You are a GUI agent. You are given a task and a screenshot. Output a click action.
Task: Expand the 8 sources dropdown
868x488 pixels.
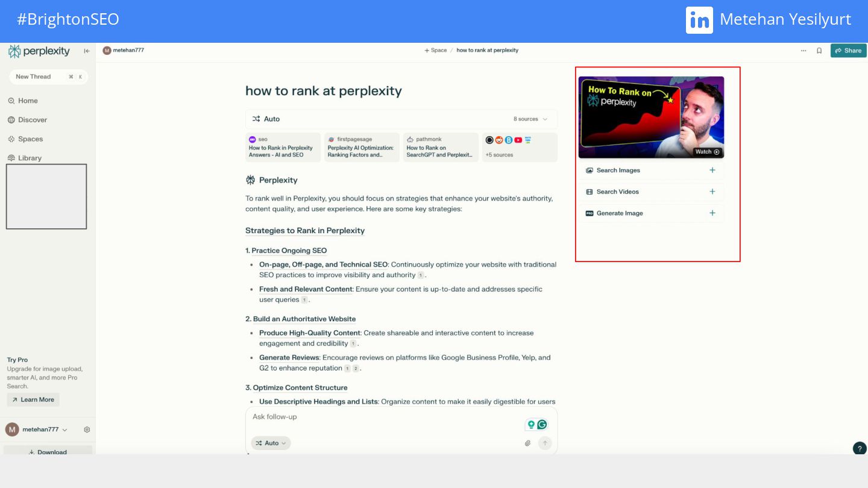530,119
